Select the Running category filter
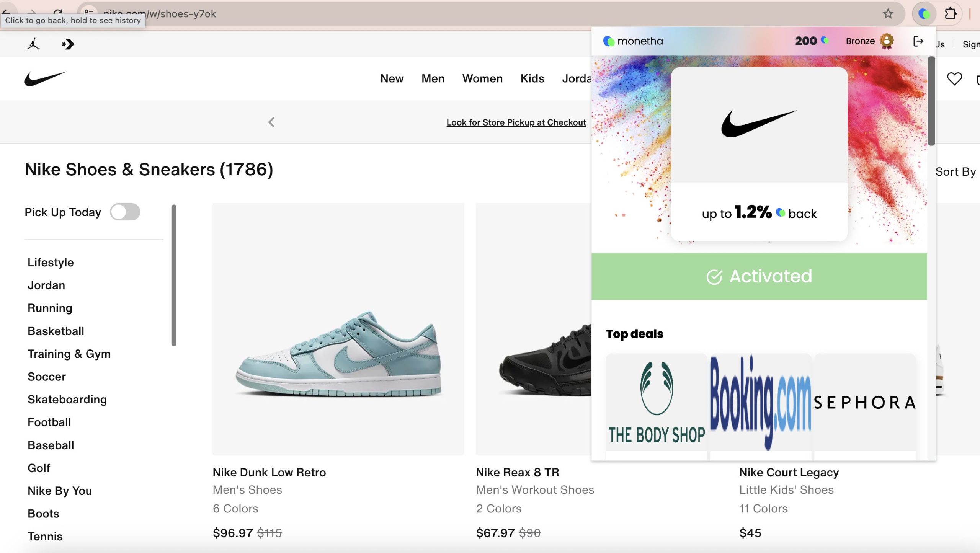 pyautogui.click(x=50, y=308)
